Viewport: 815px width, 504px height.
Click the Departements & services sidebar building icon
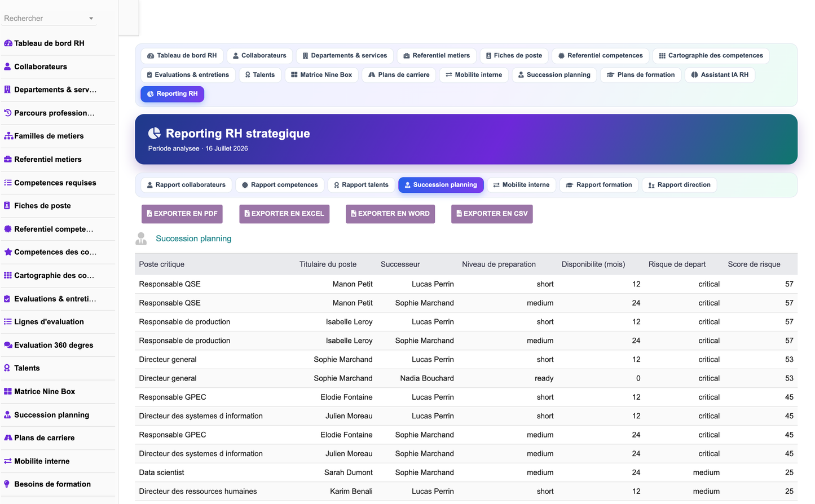[8, 90]
